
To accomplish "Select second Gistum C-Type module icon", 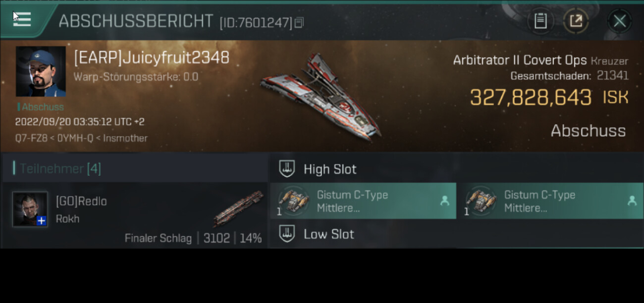I will click(482, 201).
